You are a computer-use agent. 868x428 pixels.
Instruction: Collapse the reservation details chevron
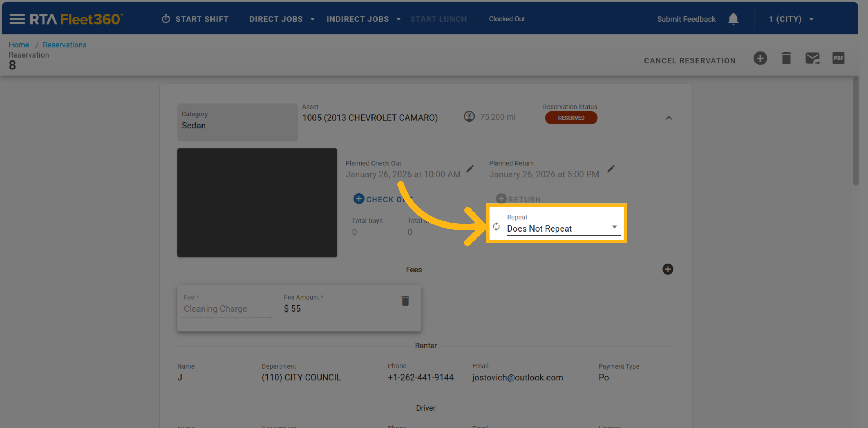tap(669, 118)
